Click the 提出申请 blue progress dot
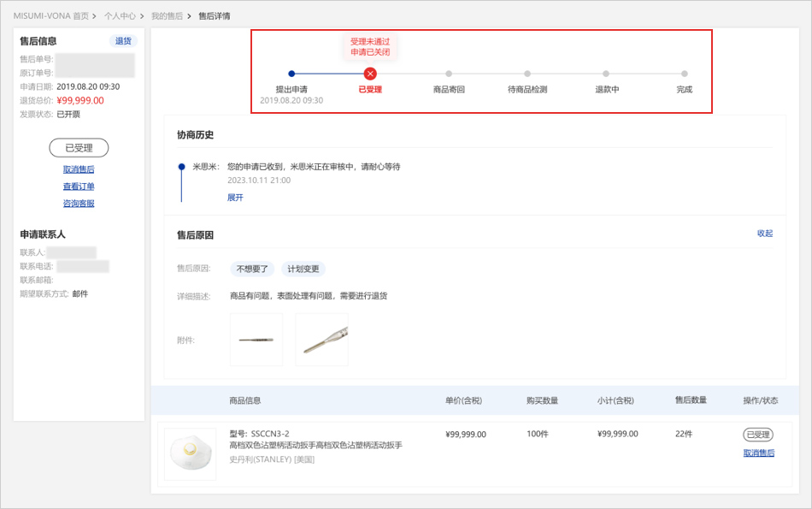The width and height of the screenshot is (812, 509). click(x=291, y=74)
